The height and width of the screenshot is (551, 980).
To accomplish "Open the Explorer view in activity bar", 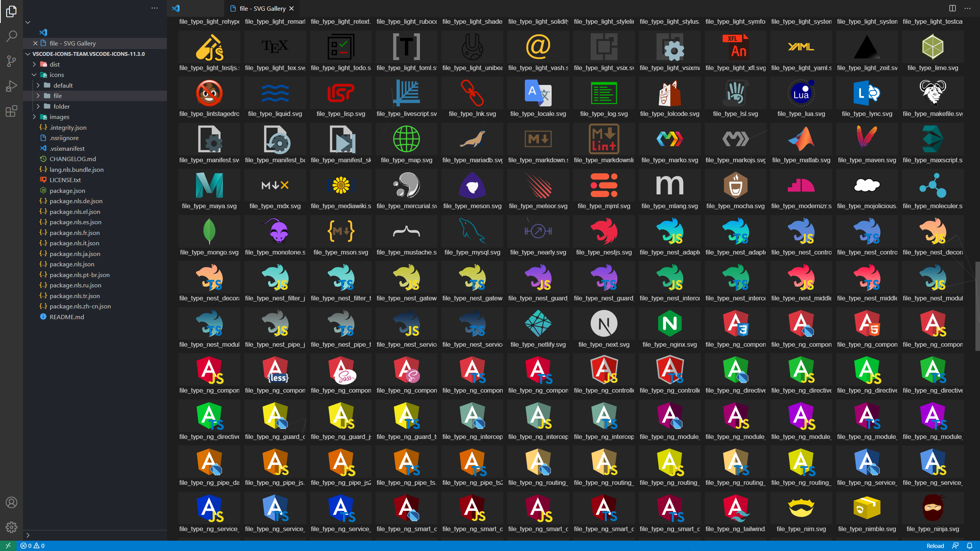I will pyautogui.click(x=11, y=11).
